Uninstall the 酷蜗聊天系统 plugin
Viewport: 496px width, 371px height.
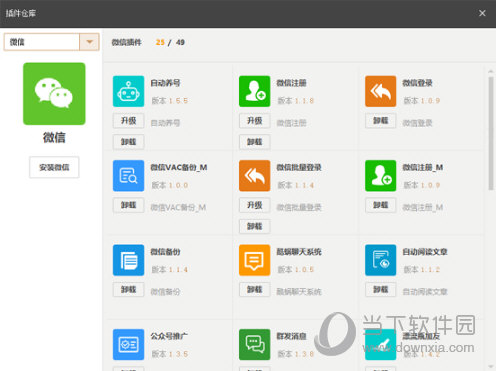[254, 289]
